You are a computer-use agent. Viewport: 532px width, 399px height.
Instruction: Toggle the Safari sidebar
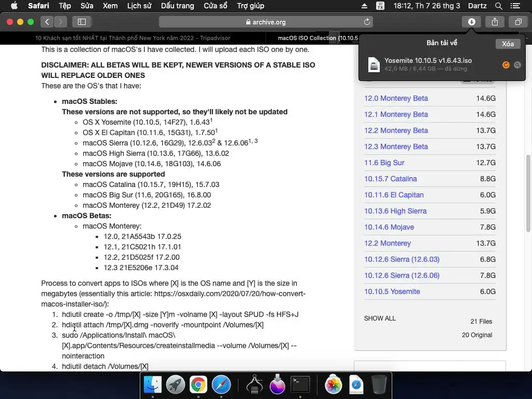click(x=82, y=22)
